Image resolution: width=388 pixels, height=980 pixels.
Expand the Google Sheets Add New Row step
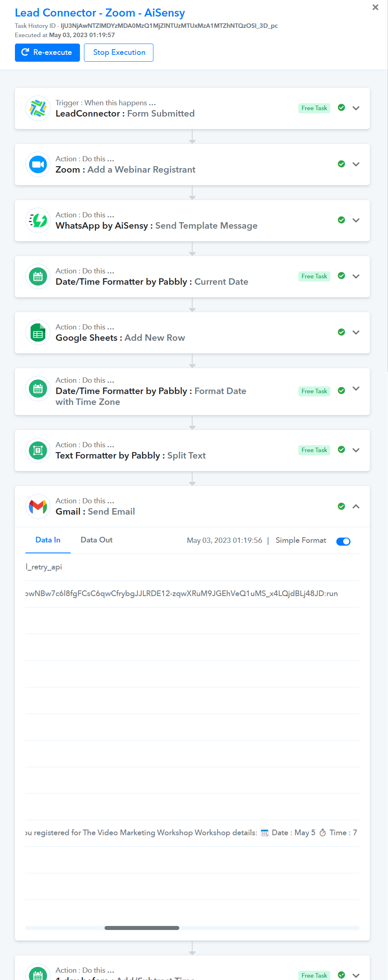click(x=356, y=332)
